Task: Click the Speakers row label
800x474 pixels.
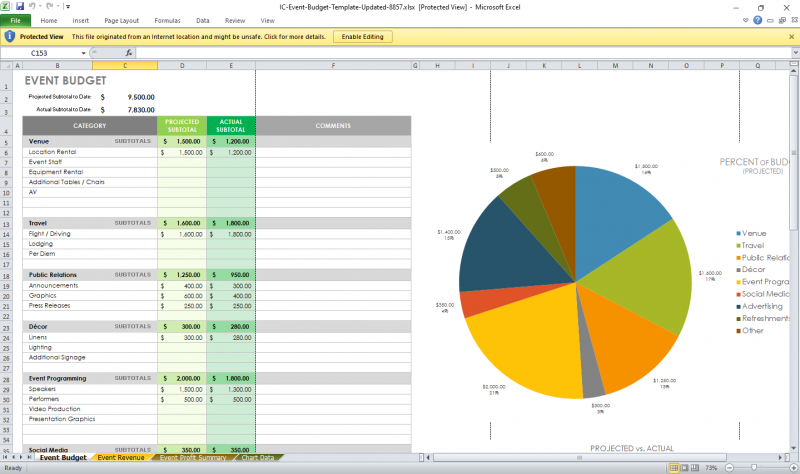Action: point(42,389)
